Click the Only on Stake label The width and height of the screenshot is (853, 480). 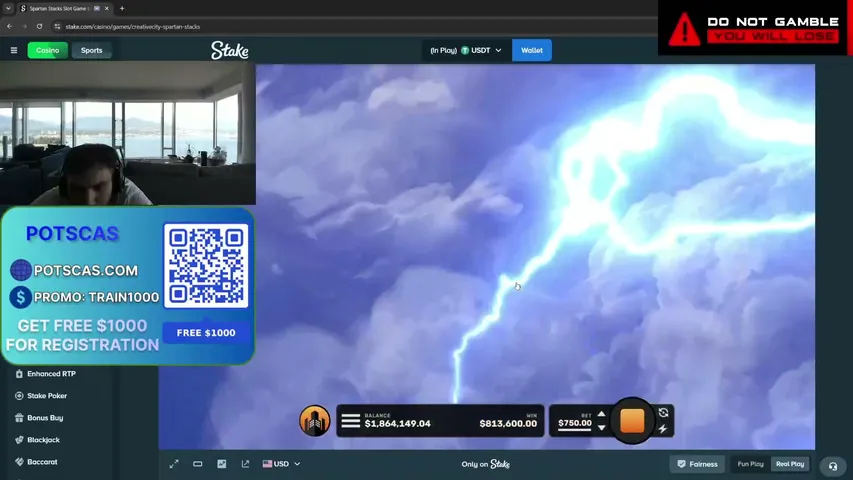click(486, 464)
